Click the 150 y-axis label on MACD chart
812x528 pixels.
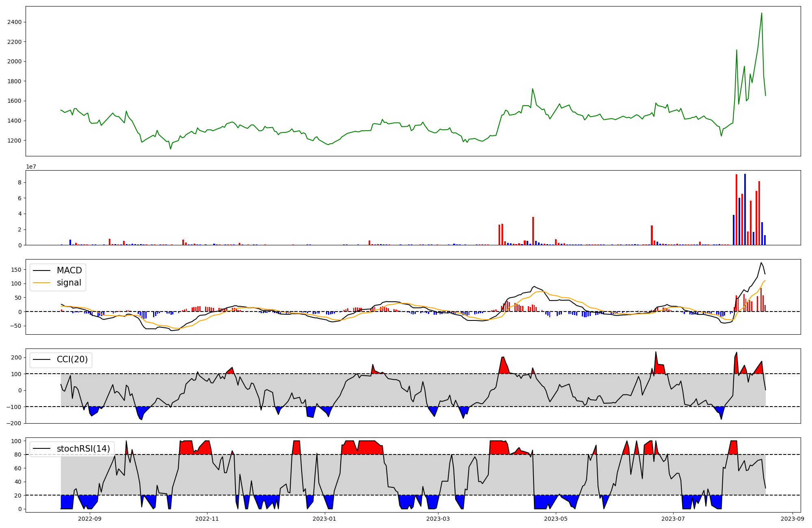pos(16,269)
